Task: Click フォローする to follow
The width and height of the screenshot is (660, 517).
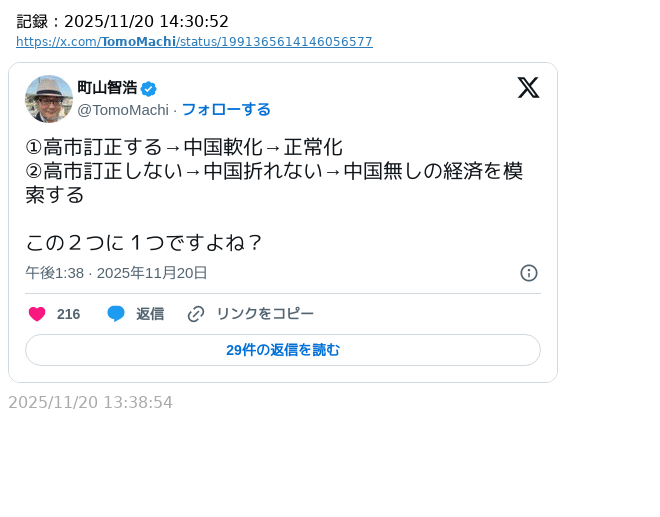Action: point(226,110)
